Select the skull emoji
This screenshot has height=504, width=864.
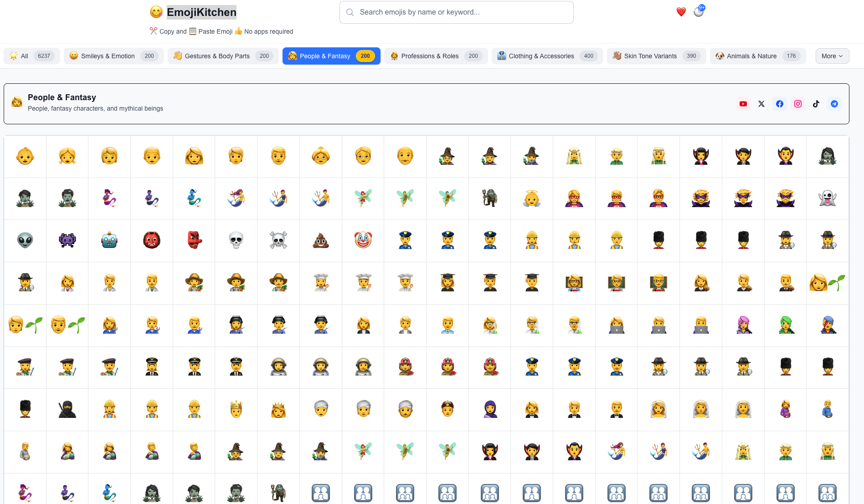236,240
